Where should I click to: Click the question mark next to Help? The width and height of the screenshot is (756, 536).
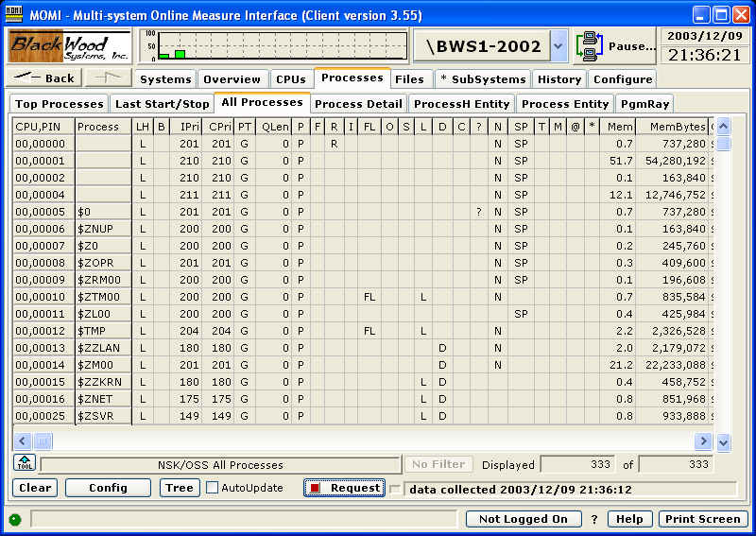pos(594,519)
